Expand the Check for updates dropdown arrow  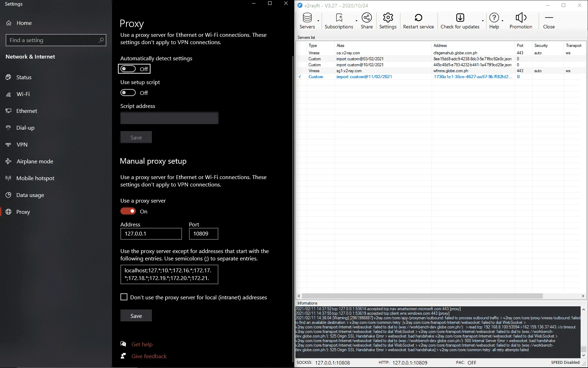pyautogui.click(x=483, y=21)
